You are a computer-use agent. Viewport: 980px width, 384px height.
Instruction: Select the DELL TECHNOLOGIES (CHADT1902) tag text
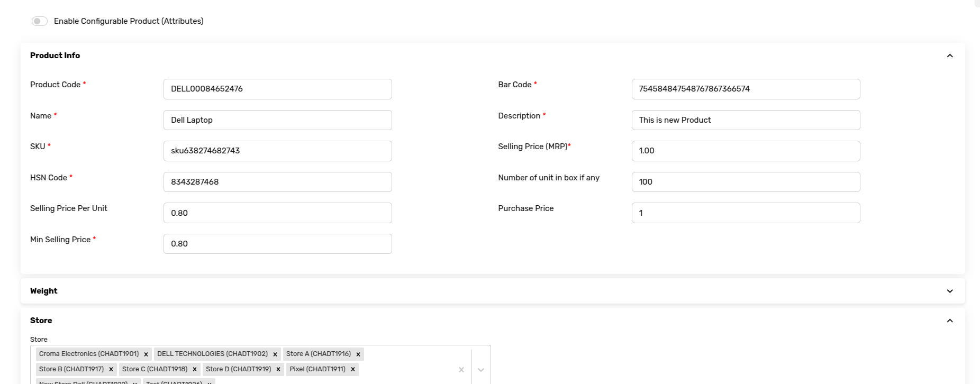(x=213, y=354)
